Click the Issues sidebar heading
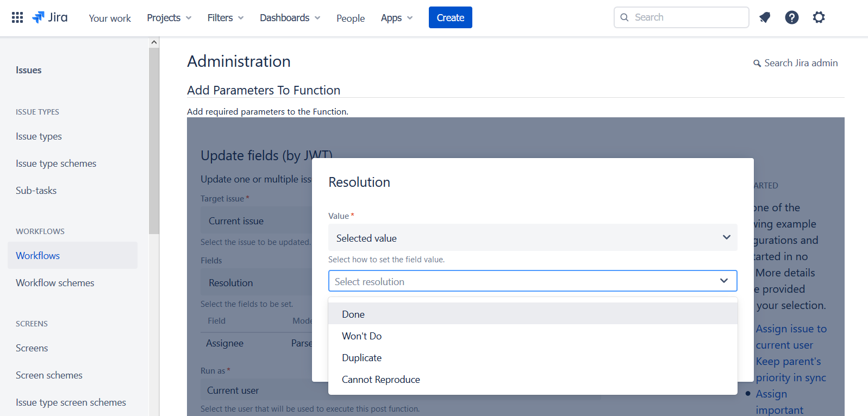The image size is (868, 416). pyautogui.click(x=28, y=70)
